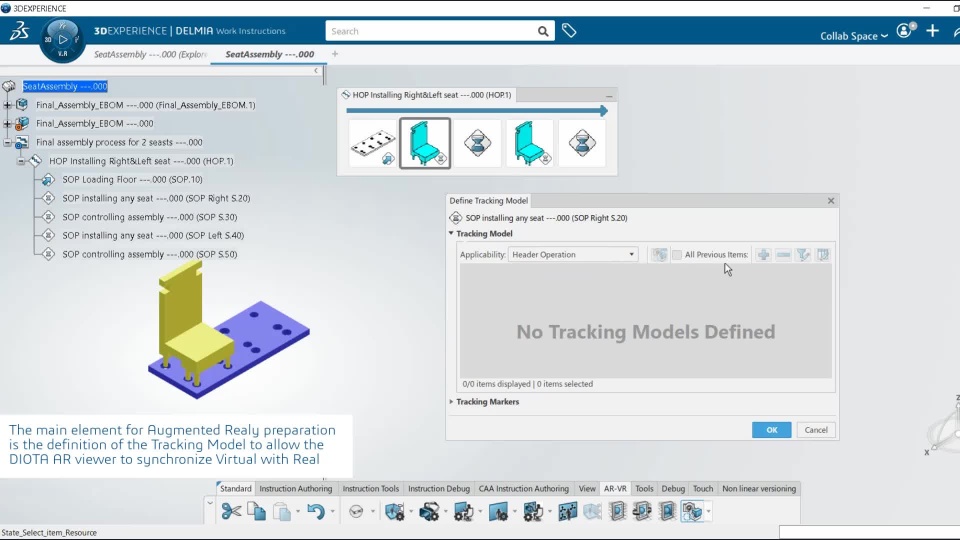Select SOP controlling assembly (SOP S.50)
This screenshot has height=540, width=960.
pos(149,254)
